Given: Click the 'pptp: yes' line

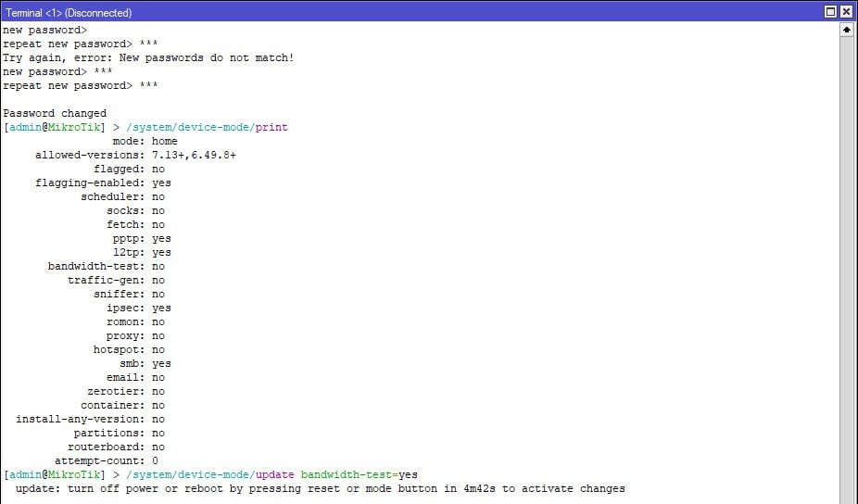Looking at the screenshot, I should click(142, 239).
